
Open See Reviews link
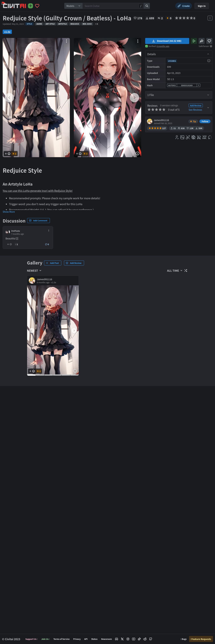pos(195,110)
